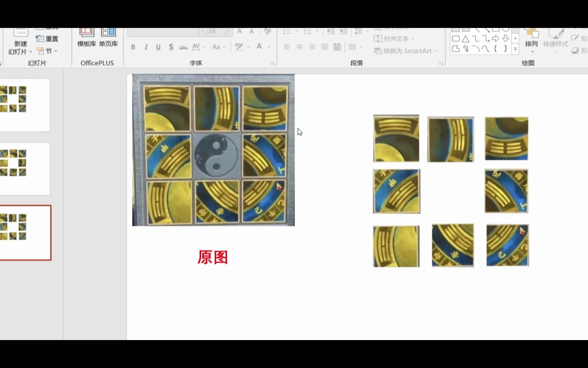Align text left

pyautogui.click(x=287, y=47)
